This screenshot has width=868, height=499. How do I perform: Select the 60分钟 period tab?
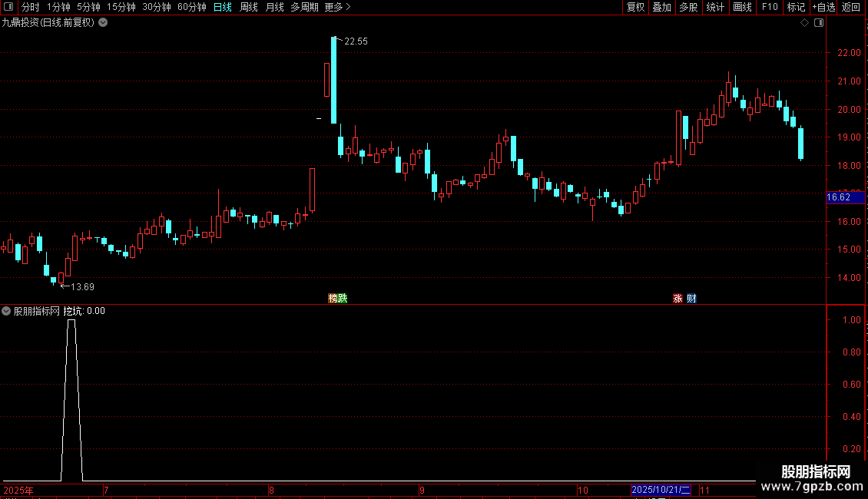pyautogui.click(x=191, y=7)
